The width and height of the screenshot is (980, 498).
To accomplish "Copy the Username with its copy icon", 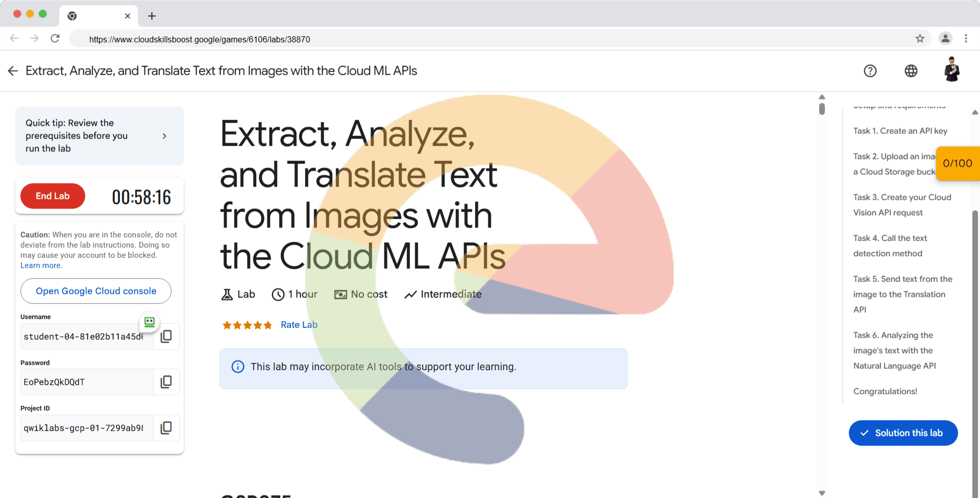I will pos(166,337).
